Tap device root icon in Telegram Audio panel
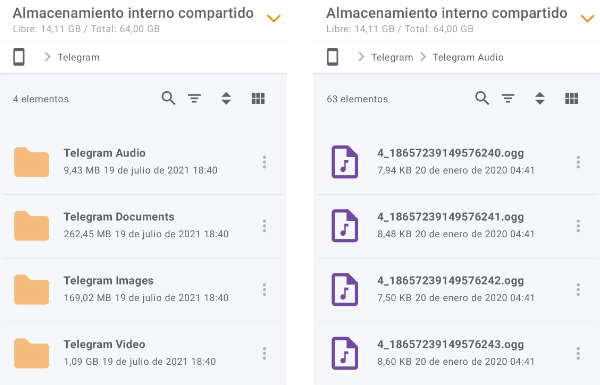The image size is (600, 385). coord(333,57)
